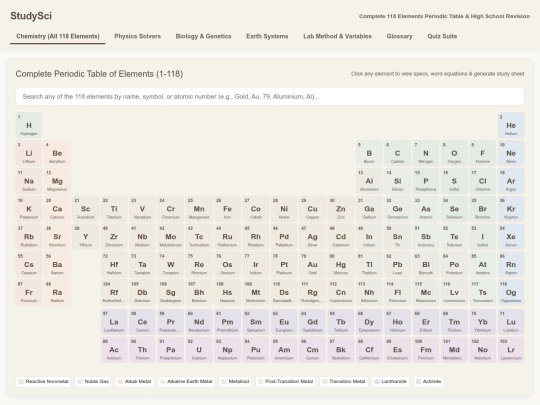Open the Francium (Fr) tile
The image size is (540, 405).
[x=29, y=293]
